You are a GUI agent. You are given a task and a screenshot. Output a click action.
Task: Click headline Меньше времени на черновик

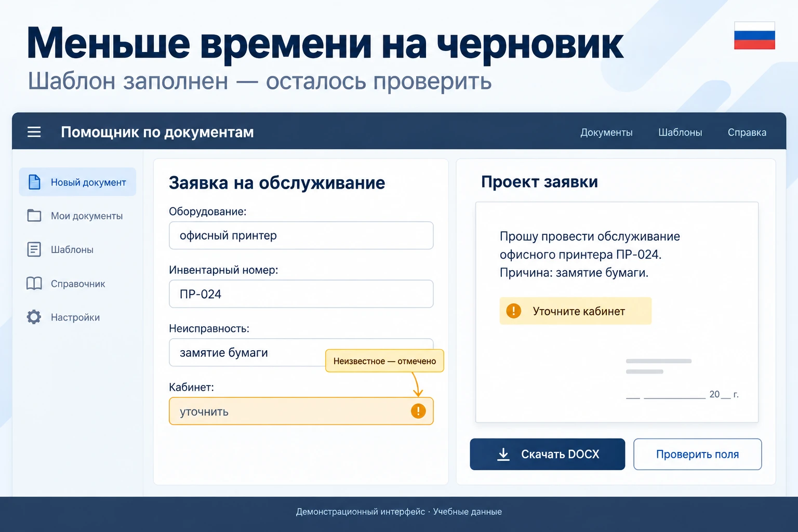click(325, 44)
